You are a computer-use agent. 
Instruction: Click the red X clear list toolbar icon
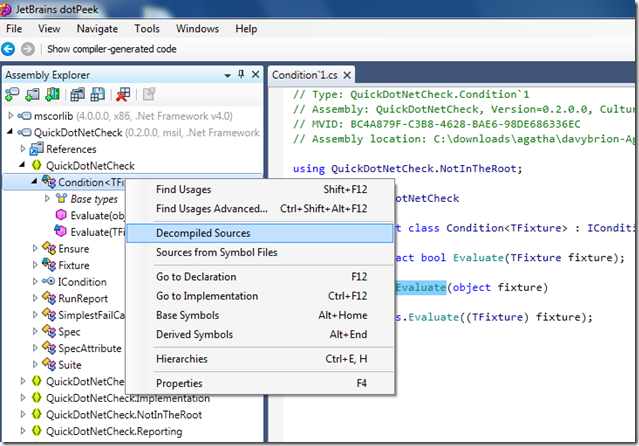(x=123, y=94)
